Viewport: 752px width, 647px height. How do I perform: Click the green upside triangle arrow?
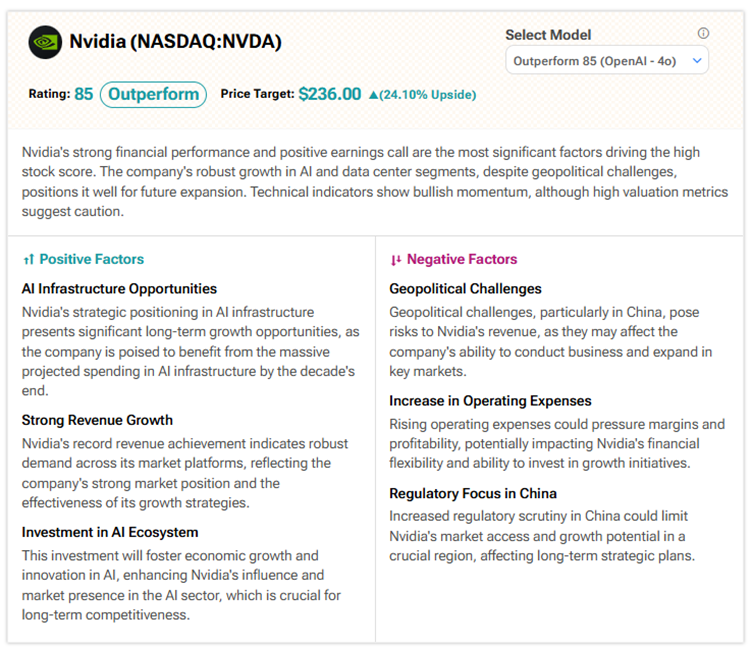point(374,95)
